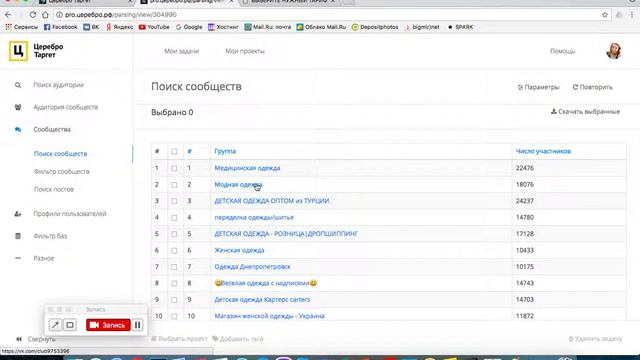Open the Параметры settings
Viewport: 640px width, 360px height.
[538, 87]
